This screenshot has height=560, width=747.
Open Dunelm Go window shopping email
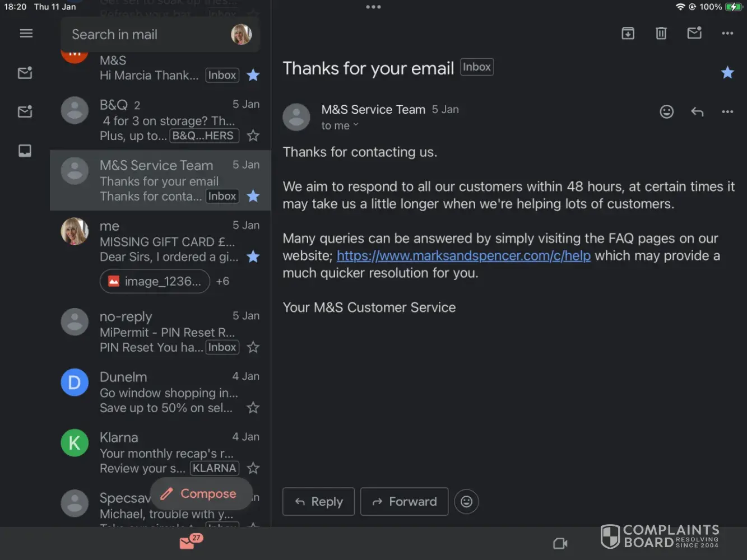click(x=160, y=392)
